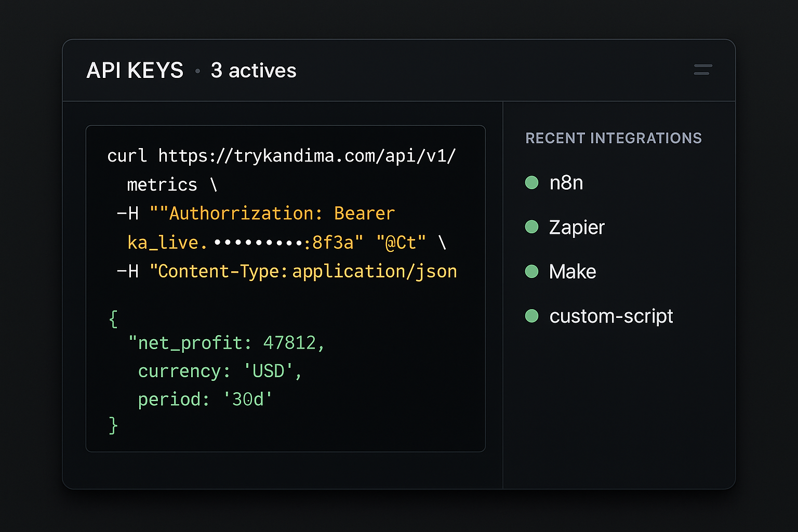Click the opening green curly brace

113,318
